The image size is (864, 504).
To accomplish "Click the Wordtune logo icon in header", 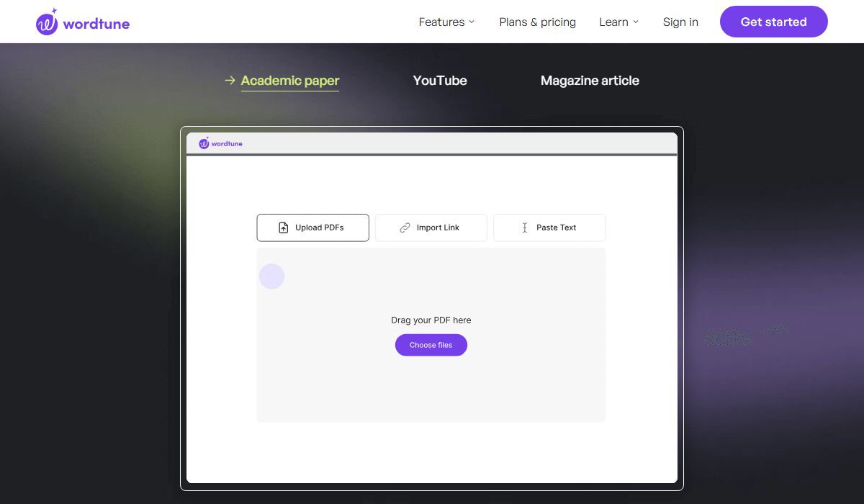I will (47, 22).
